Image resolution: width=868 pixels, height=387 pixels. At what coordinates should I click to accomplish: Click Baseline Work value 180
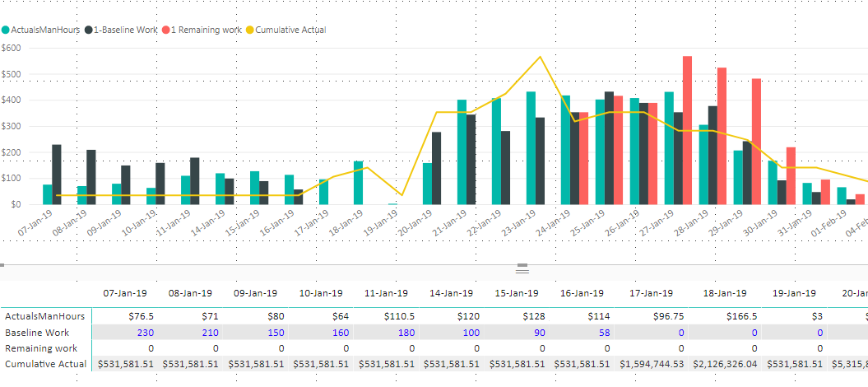pos(406,333)
